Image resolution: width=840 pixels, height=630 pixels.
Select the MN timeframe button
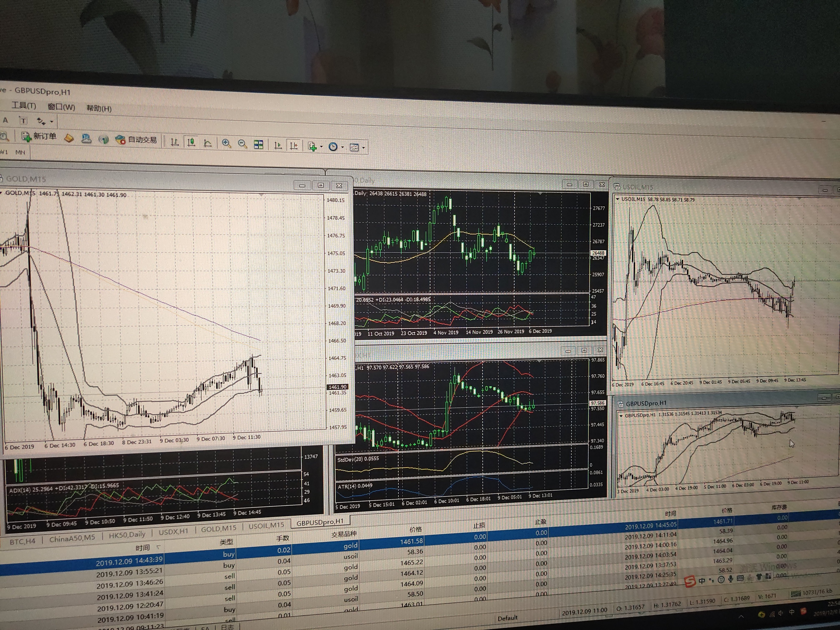pos(20,152)
